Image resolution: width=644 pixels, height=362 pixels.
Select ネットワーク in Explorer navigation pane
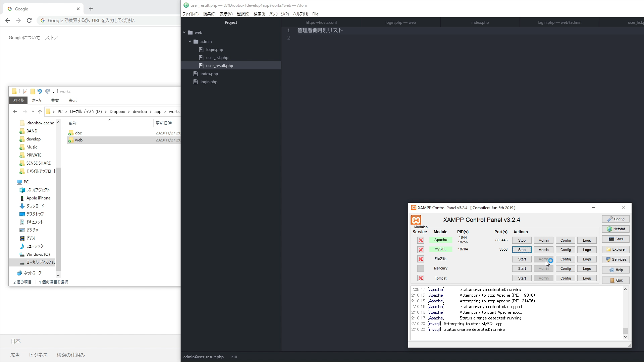tap(33, 273)
